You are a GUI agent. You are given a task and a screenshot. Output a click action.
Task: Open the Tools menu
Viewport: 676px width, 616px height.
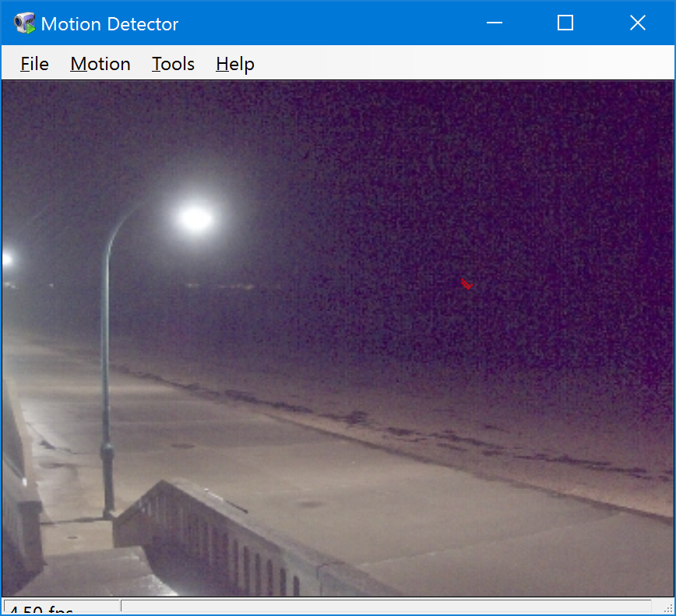tap(172, 64)
